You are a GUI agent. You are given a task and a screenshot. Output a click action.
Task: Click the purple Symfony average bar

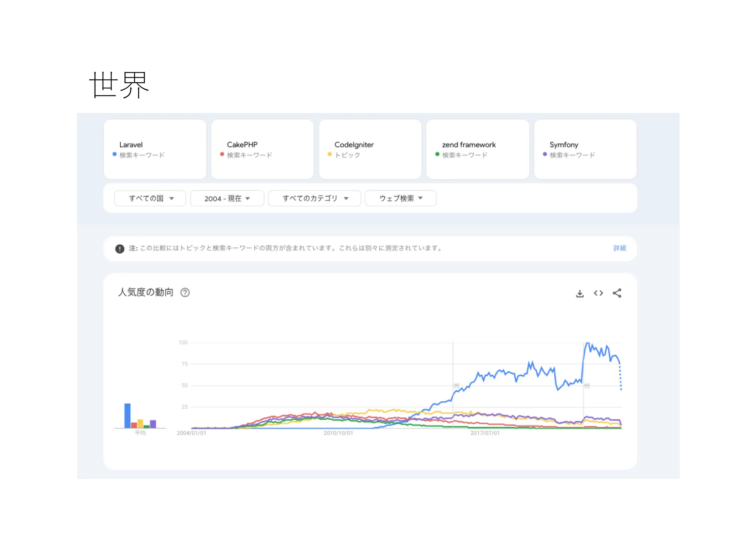(x=153, y=424)
